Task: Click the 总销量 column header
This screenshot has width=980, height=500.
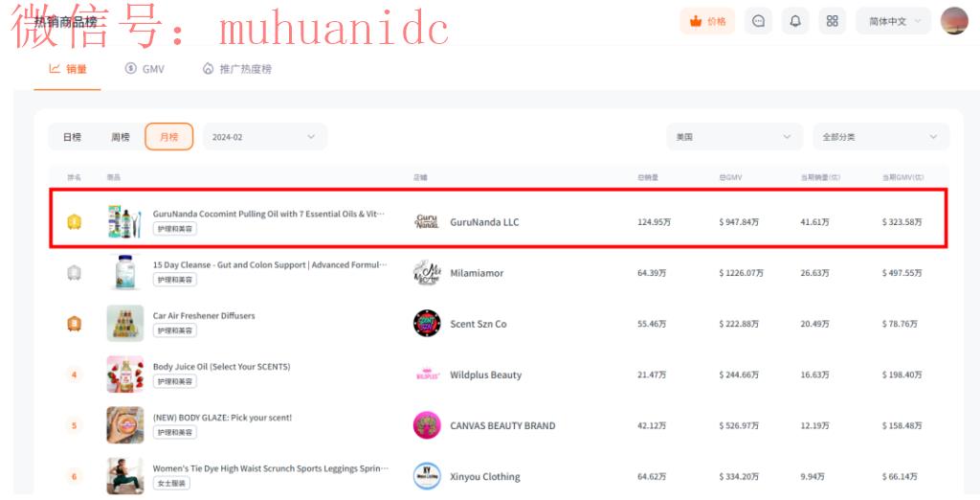Action: (x=648, y=178)
